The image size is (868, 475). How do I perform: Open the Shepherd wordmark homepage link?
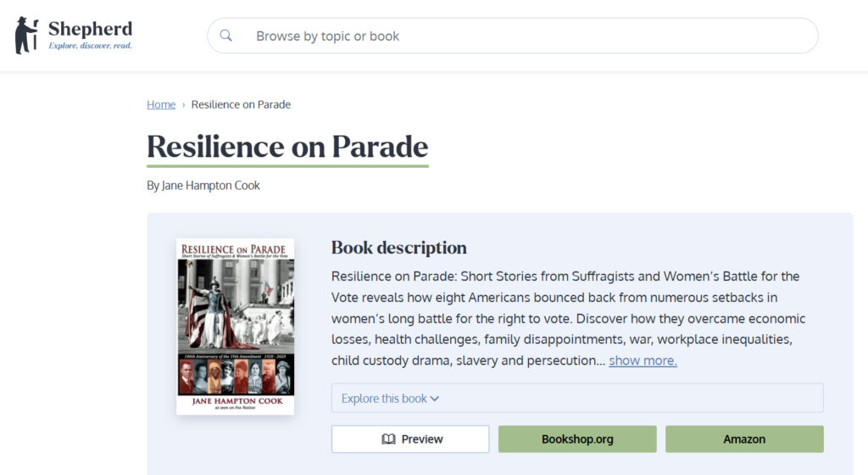point(90,29)
